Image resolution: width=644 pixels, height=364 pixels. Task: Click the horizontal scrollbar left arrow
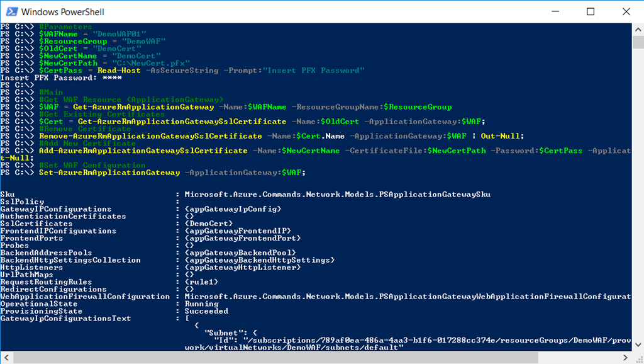tap(6, 358)
